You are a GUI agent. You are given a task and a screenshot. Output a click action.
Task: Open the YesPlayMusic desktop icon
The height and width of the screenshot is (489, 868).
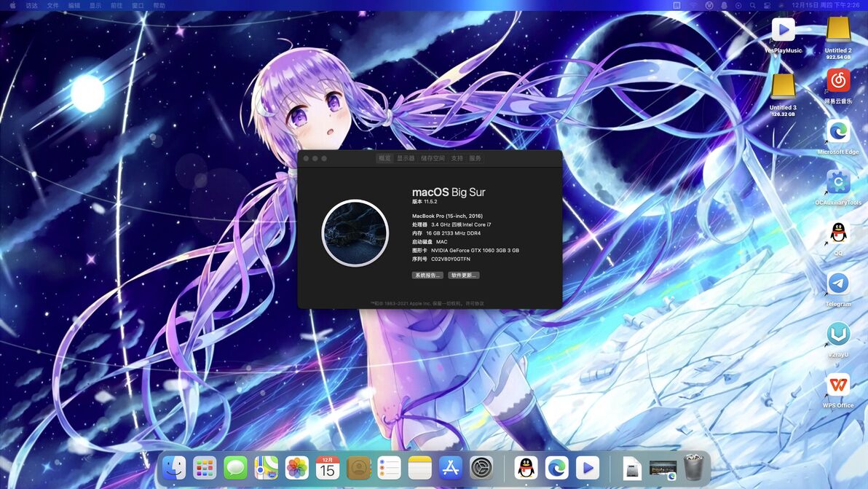pyautogui.click(x=783, y=30)
